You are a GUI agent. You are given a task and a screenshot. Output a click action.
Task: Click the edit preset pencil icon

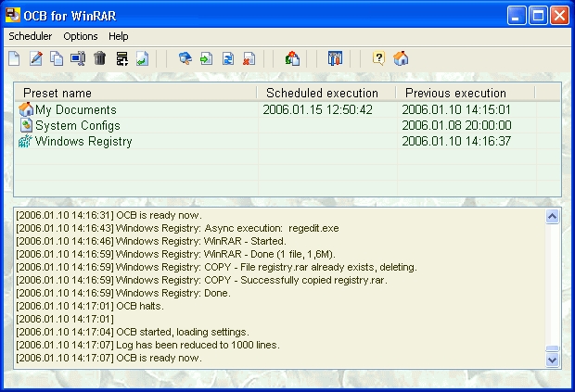(x=36, y=59)
